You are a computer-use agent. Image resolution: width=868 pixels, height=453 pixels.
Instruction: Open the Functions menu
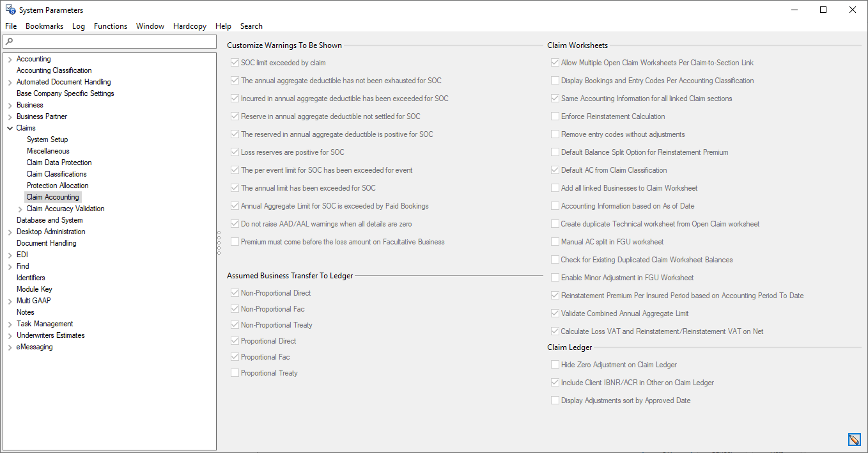110,26
